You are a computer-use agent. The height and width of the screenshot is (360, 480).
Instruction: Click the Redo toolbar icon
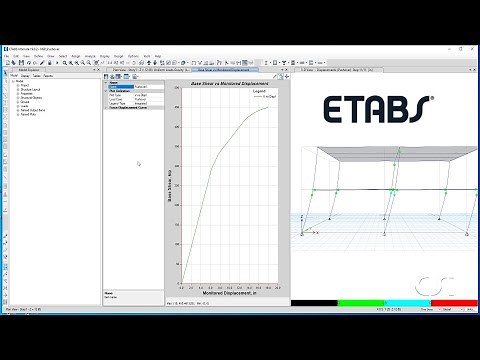35,63
